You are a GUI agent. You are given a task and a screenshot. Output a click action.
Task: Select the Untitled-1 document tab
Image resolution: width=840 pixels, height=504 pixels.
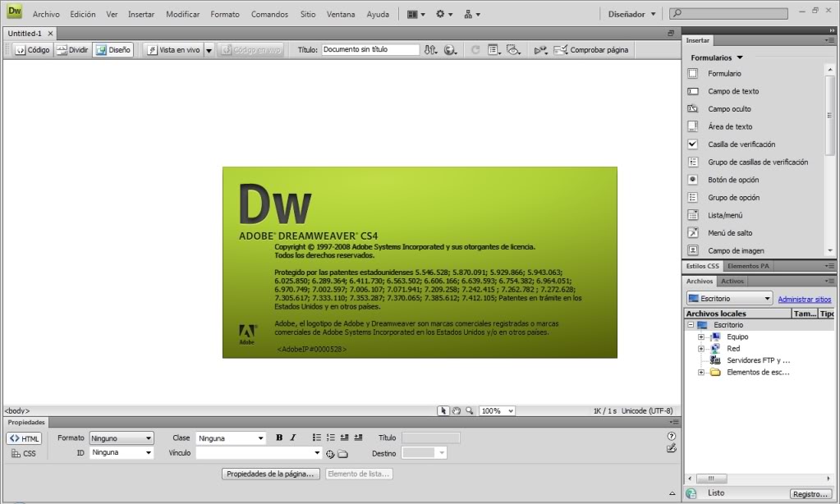(25, 33)
